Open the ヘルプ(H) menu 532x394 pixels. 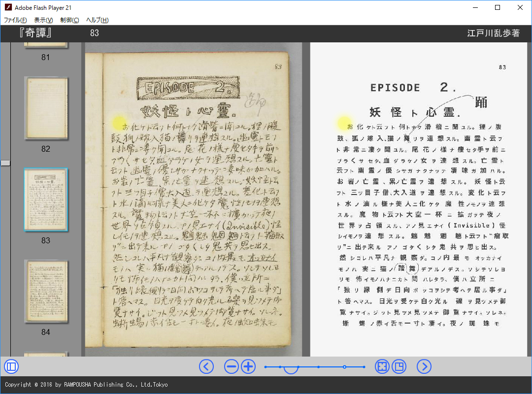tap(98, 20)
